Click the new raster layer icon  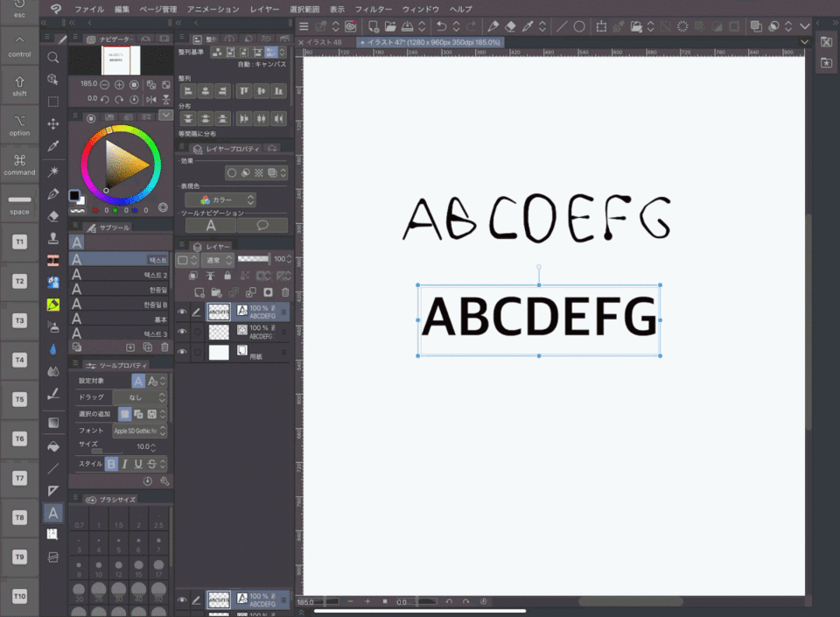tap(199, 292)
